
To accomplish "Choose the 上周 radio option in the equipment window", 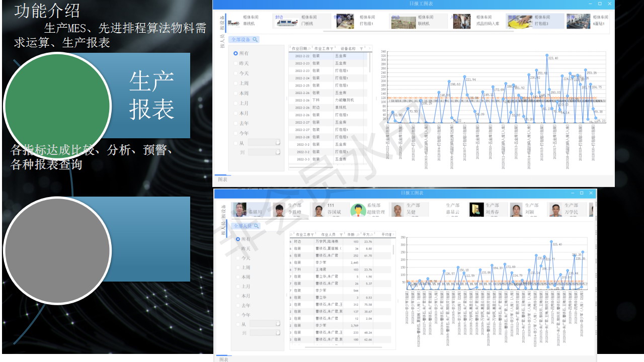I will coord(235,83).
